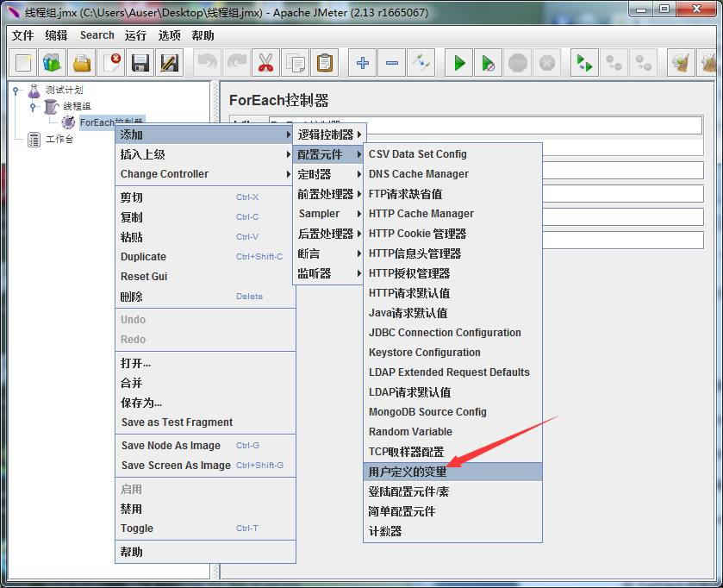
Task: Click the Toggle enable/disable icon
Action: [x=421, y=63]
